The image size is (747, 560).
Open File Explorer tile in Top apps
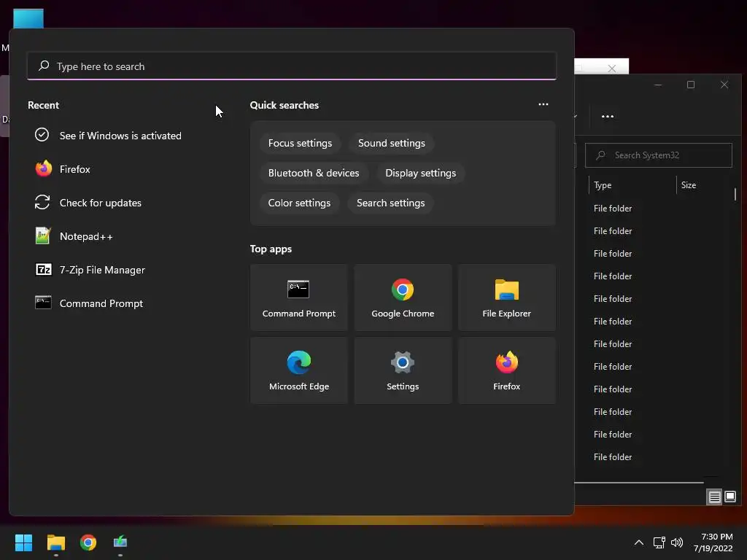pos(506,297)
